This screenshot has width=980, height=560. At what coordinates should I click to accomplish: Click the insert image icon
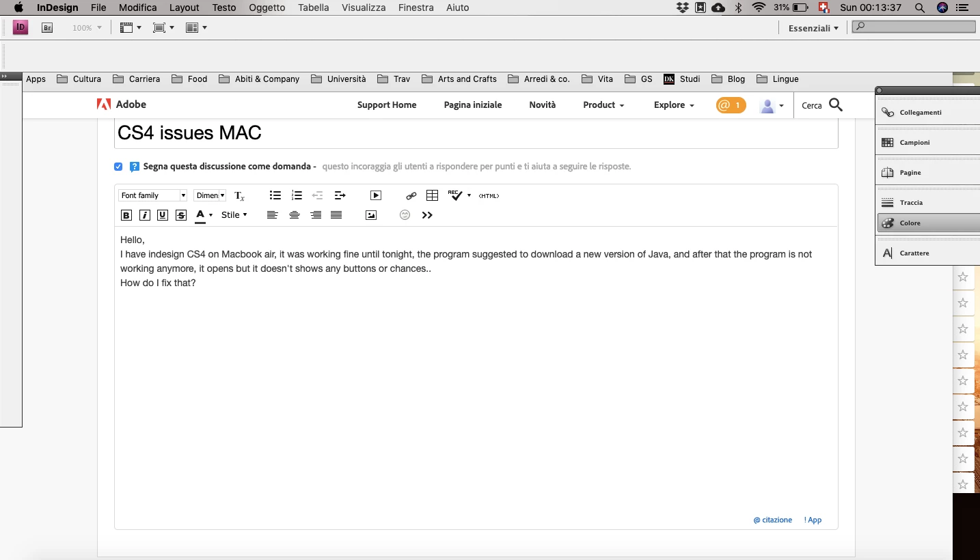click(x=371, y=215)
